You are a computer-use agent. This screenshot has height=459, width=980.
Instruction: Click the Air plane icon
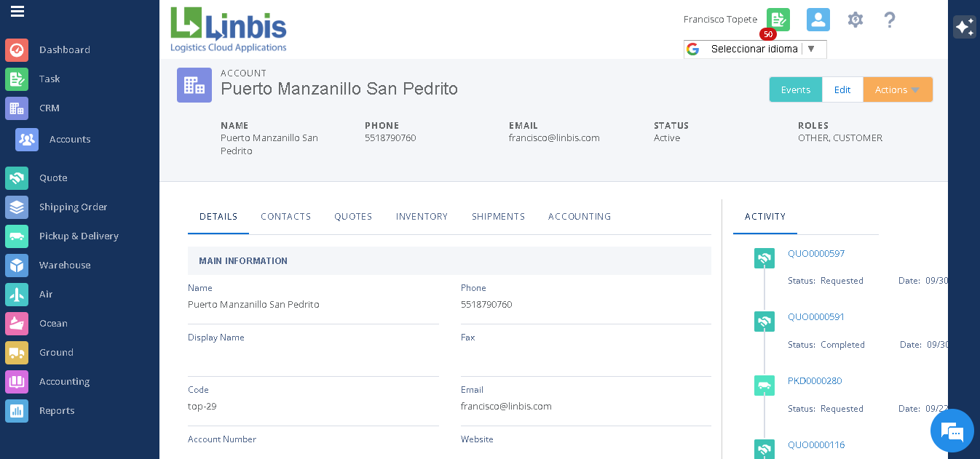coord(17,295)
